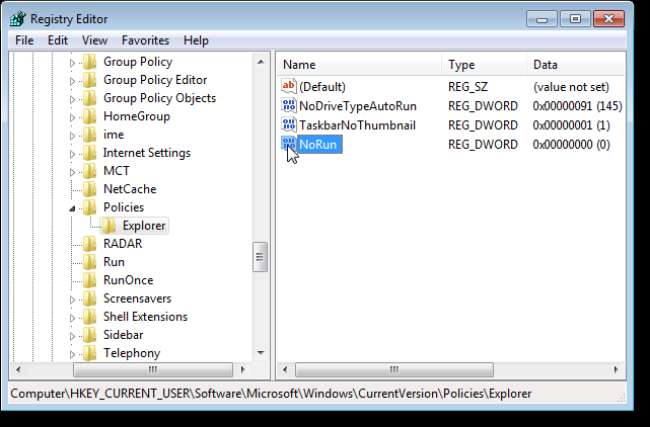Expand the Telephony key
Image resolution: width=650 pixels, height=427 pixels.
73,355
